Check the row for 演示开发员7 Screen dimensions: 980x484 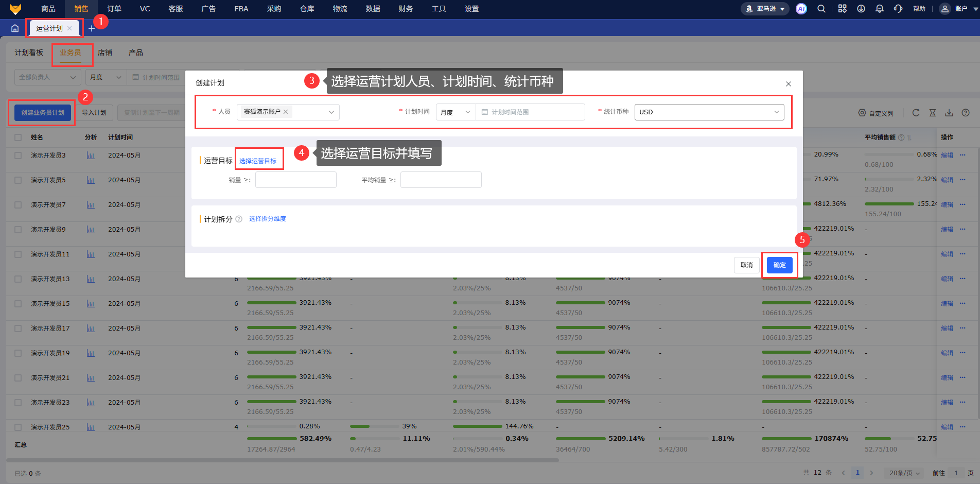click(18, 205)
